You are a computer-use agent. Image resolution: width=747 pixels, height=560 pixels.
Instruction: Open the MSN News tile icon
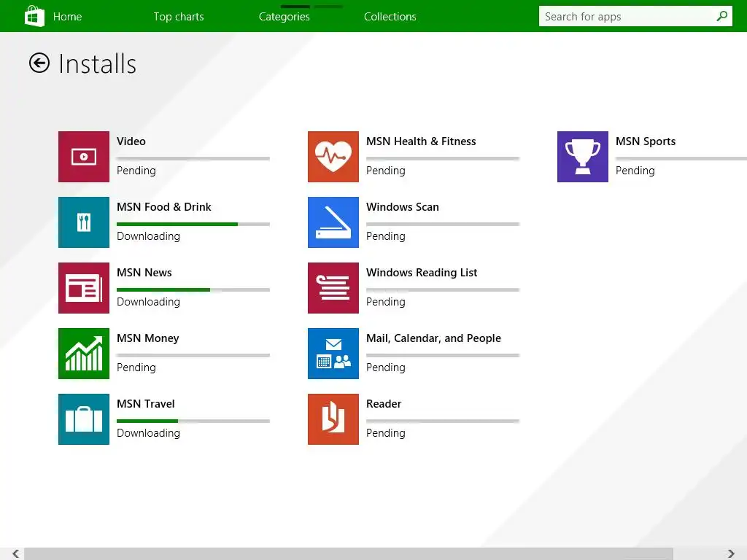84,288
